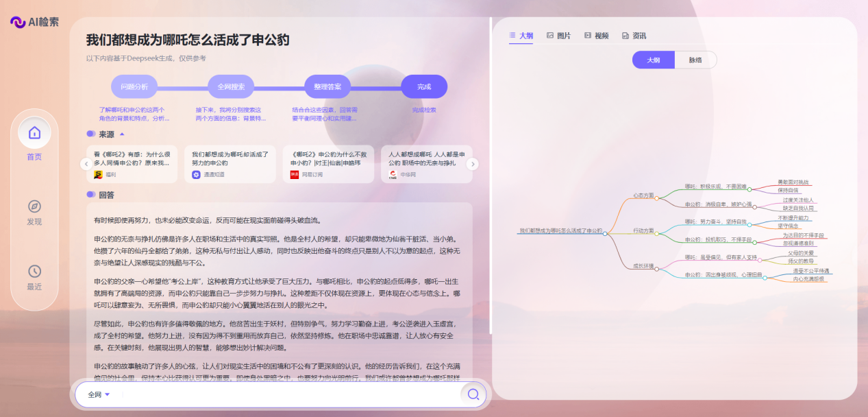
Task: Click the 问题分析 step button
Action: [134, 87]
